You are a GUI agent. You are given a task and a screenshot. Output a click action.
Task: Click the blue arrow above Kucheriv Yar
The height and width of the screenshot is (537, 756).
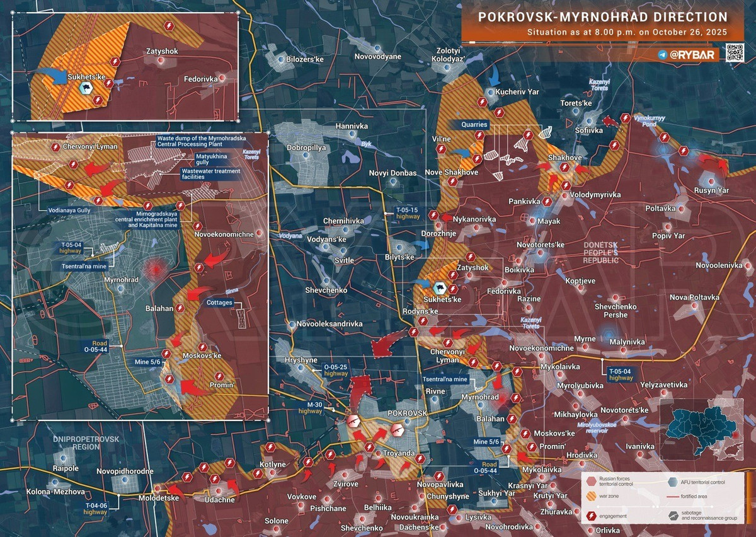[x=495, y=77]
